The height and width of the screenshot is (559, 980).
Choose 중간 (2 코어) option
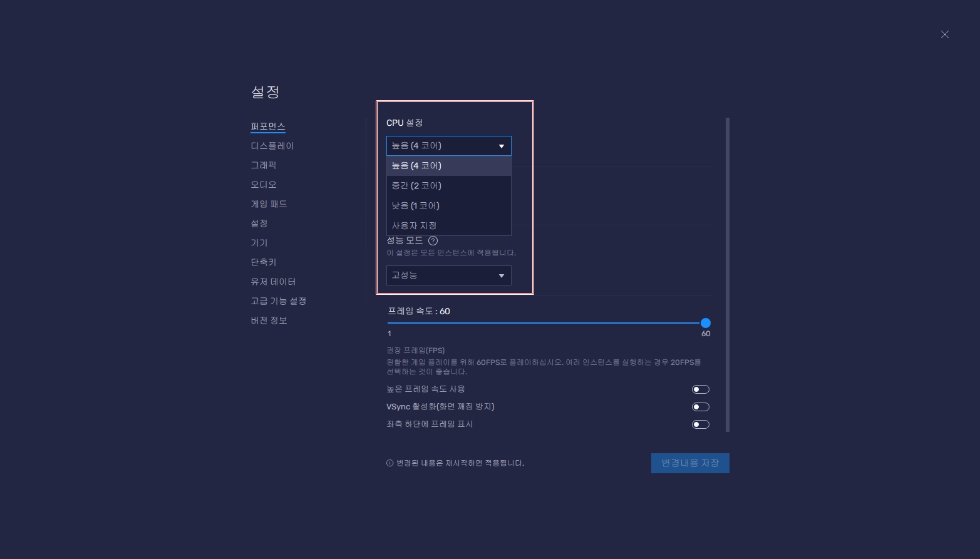pos(449,186)
